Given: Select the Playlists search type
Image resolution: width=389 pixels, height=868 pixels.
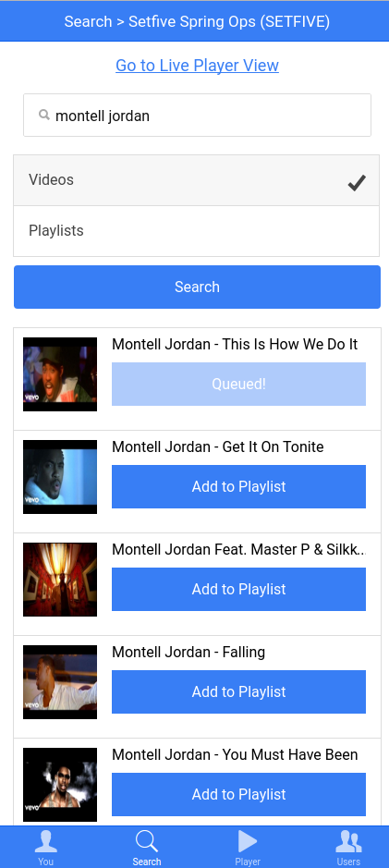Looking at the screenshot, I should pos(197,231).
